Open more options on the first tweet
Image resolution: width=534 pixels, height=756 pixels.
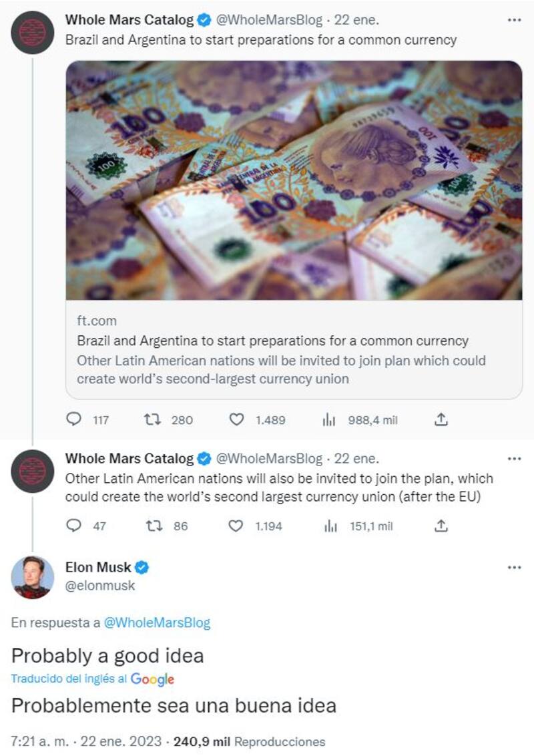coord(514,21)
